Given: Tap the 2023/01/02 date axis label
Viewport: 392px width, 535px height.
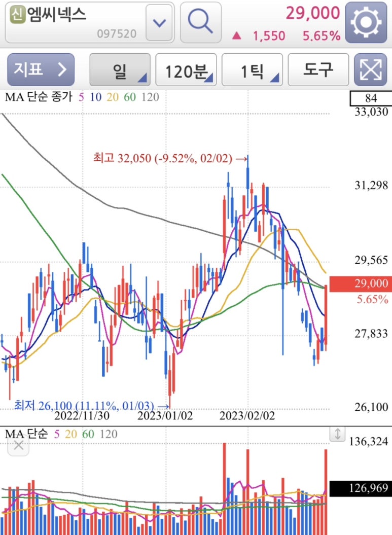Looking at the screenshot, I should coord(165,416).
